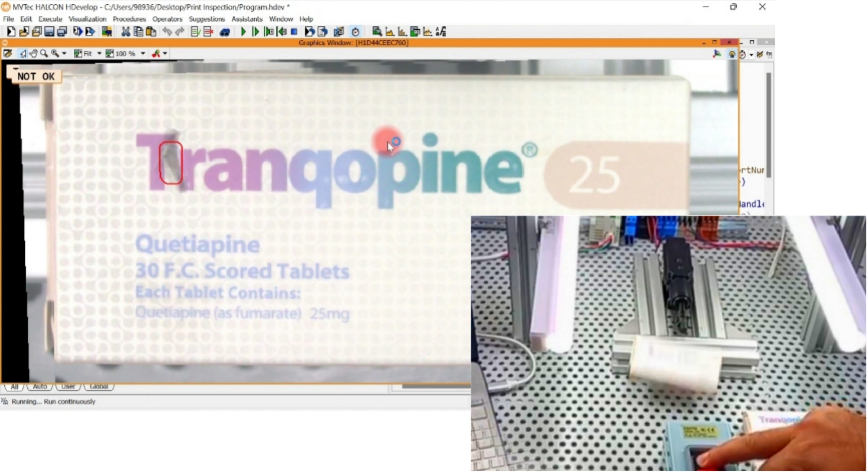868x472 pixels.
Task: Switch to the Global variables tab
Action: tap(99, 386)
